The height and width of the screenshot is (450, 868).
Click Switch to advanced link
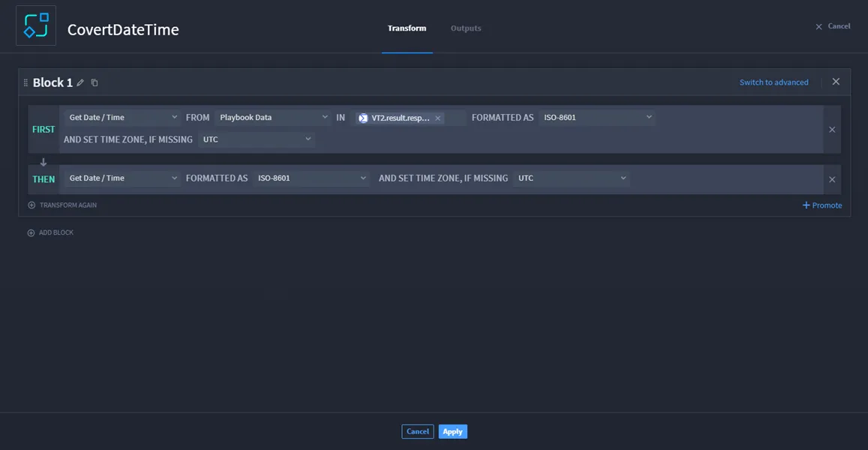(774, 82)
